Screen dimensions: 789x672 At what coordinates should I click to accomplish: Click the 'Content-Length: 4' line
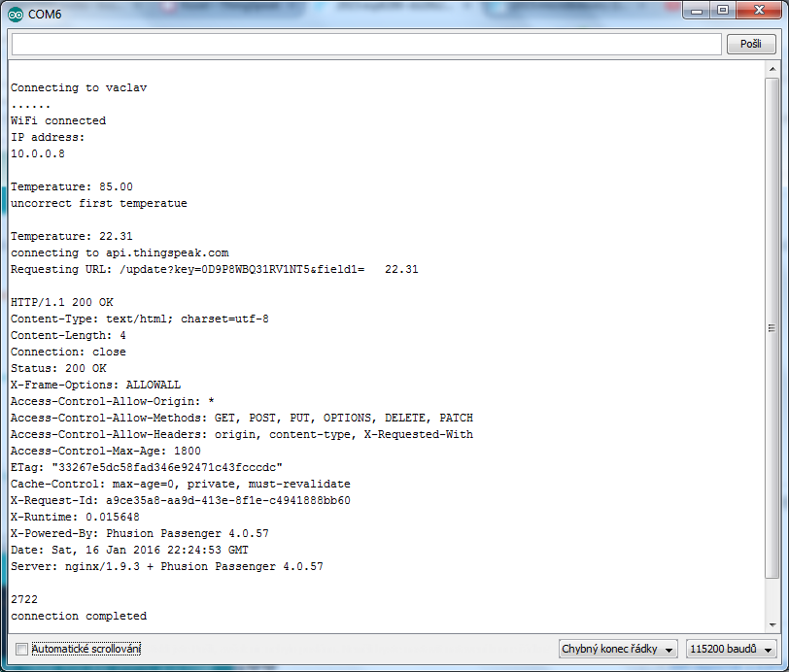click(x=68, y=335)
